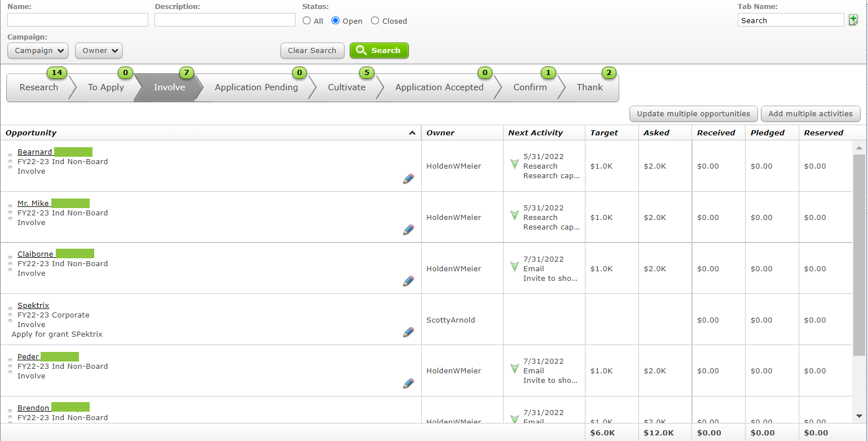This screenshot has width=868, height=441.
Task: Click inside the Description field
Action: pos(224,19)
